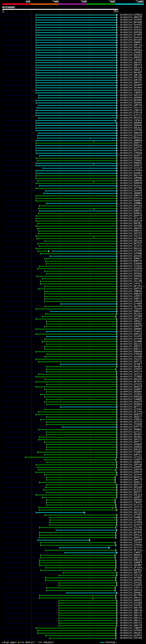The width and height of the screenshot is (146, 644).
Task: Select hit label UniRef100_Q39646
Action: point(131,263)
